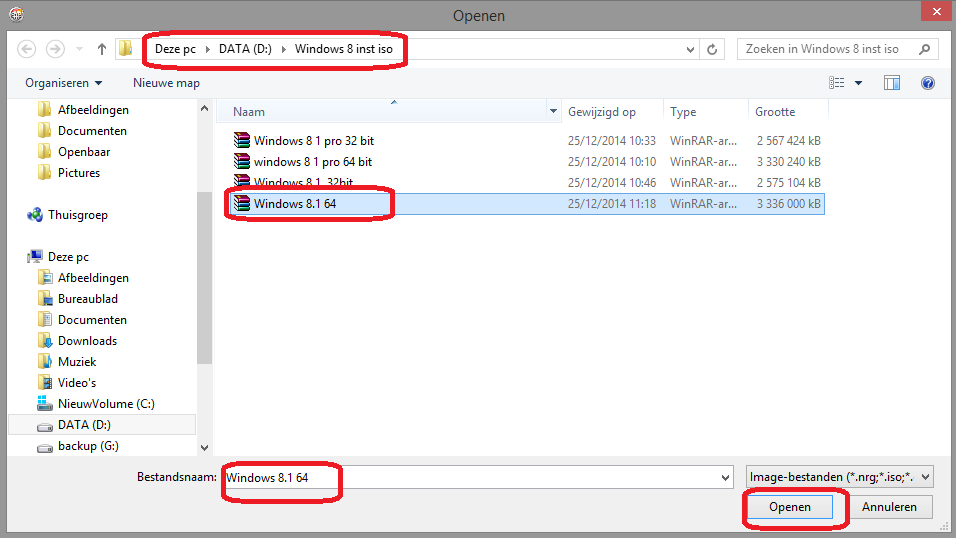Open the recent locations dropdown arrow
The height and width of the screenshot is (538, 956).
[x=79, y=49]
